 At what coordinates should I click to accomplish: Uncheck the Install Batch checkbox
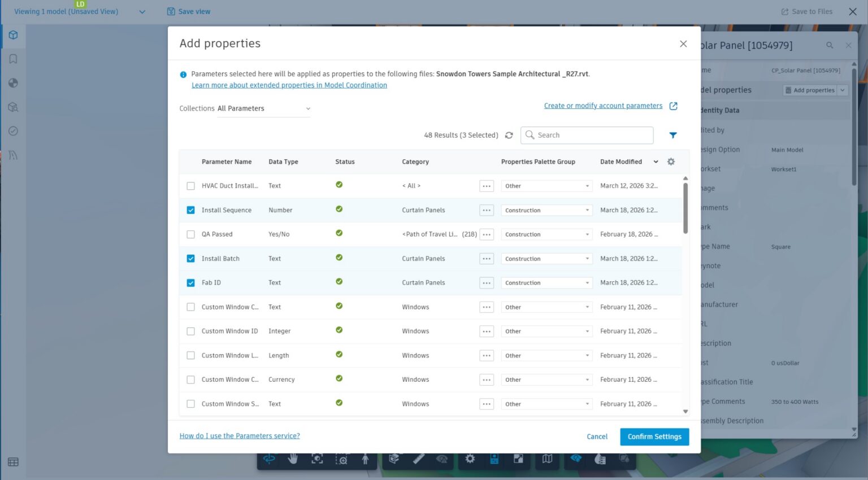pyautogui.click(x=190, y=259)
